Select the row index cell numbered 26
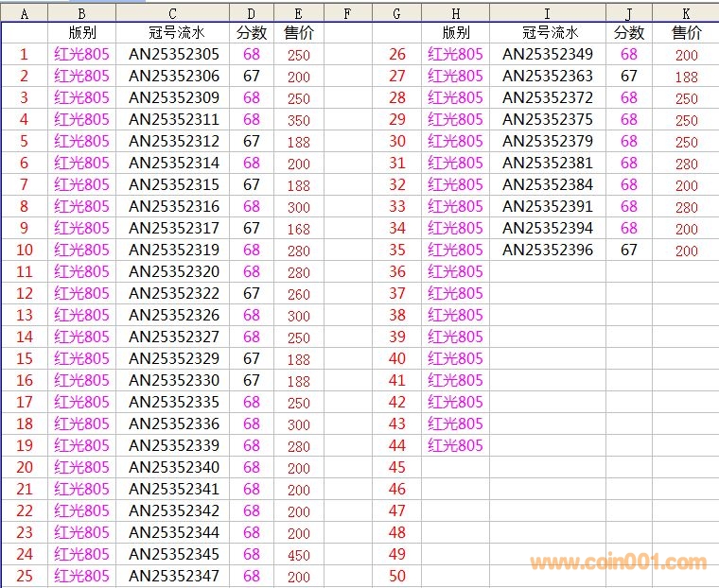 397,55
